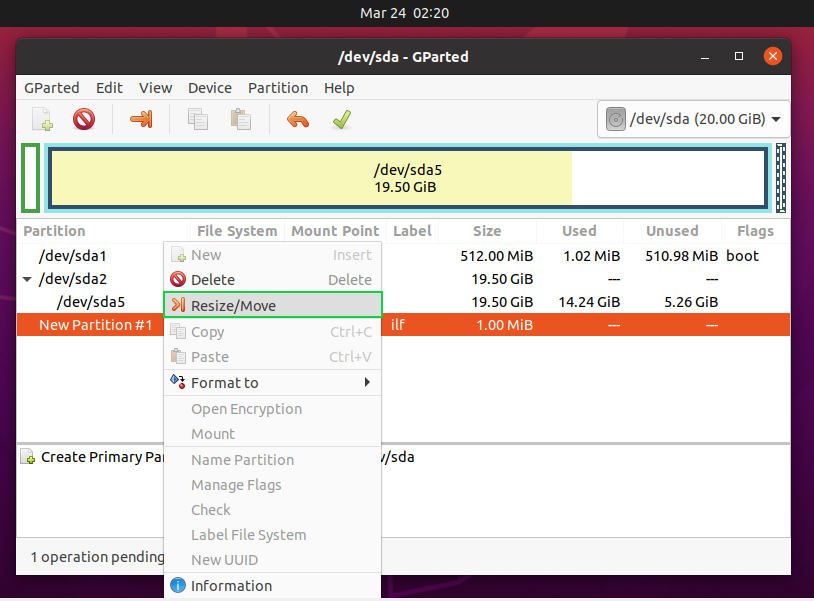Click the 510.98 MiB unused value
The width and height of the screenshot is (814, 601).
tap(682, 256)
